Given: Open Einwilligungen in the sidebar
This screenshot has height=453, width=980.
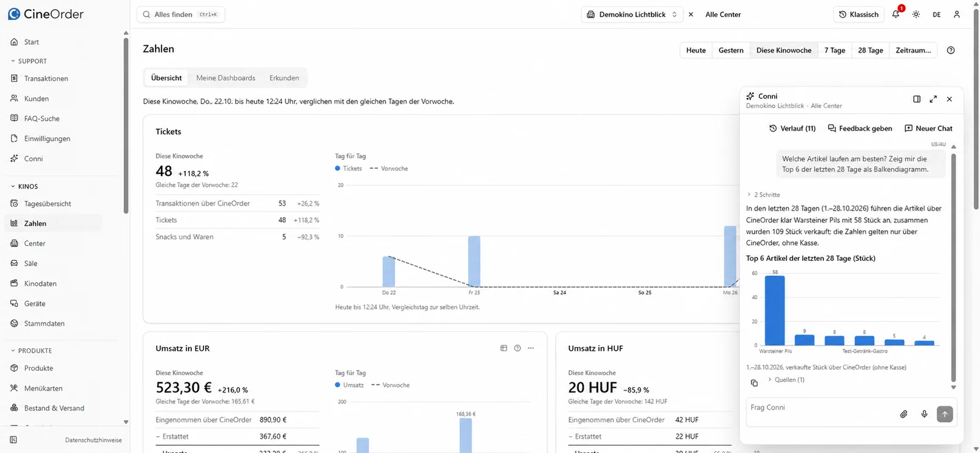Looking at the screenshot, I should click(x=47, y=138).
